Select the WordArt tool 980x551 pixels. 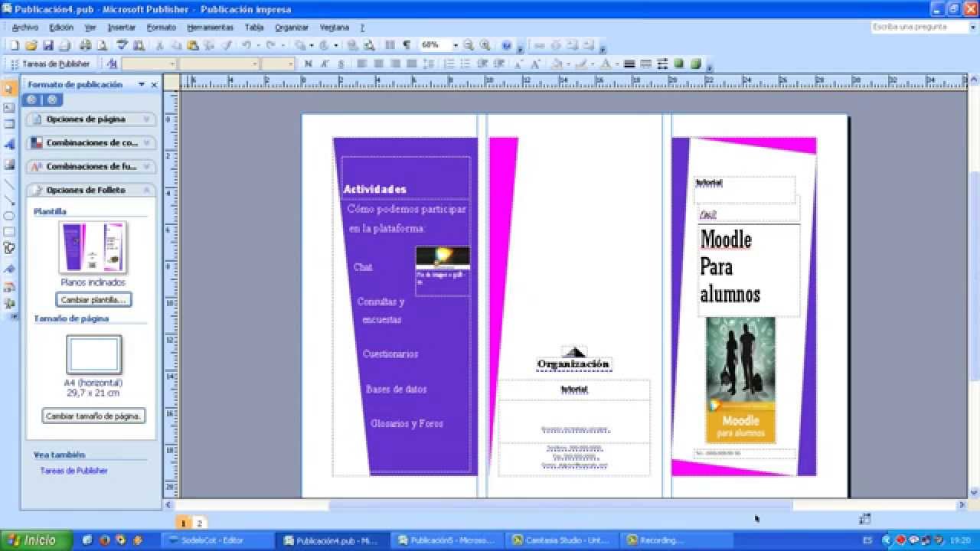tap(9, 144)
